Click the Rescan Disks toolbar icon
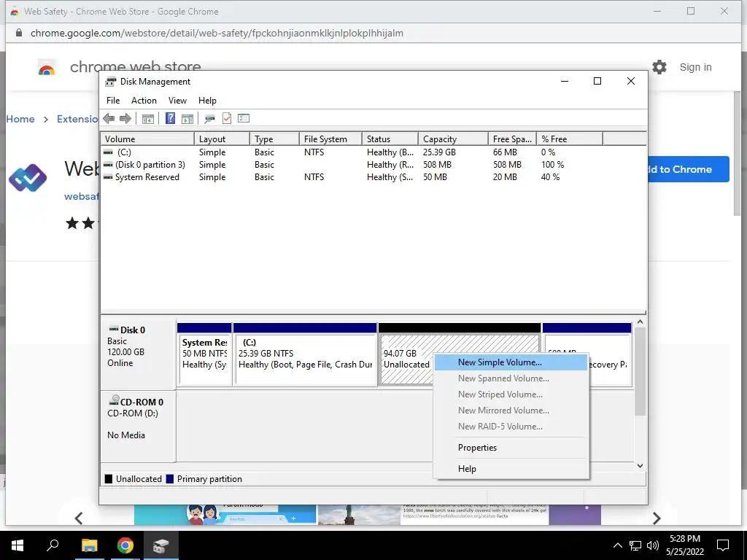 [209, 119]
